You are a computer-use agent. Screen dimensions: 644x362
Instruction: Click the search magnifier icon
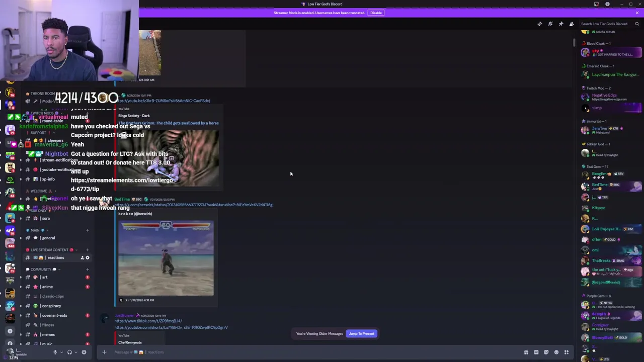tap(637, 24)
